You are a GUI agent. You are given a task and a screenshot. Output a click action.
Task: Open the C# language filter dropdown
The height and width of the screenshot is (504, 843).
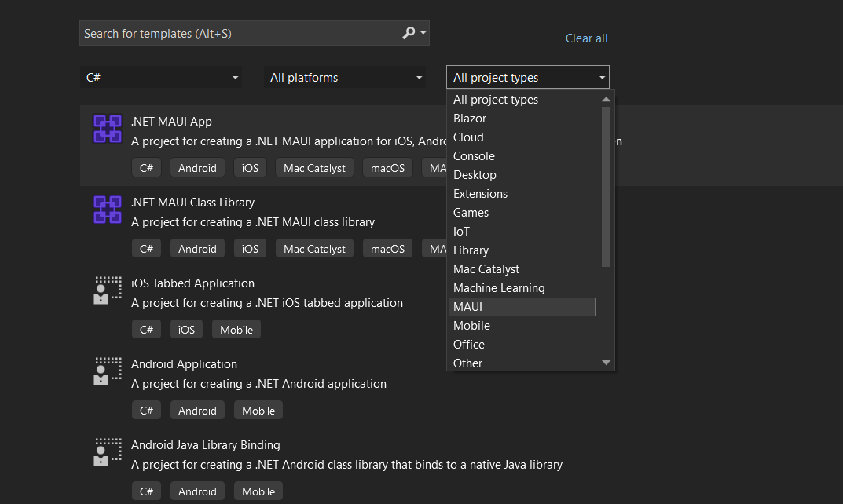click(161, 78)
